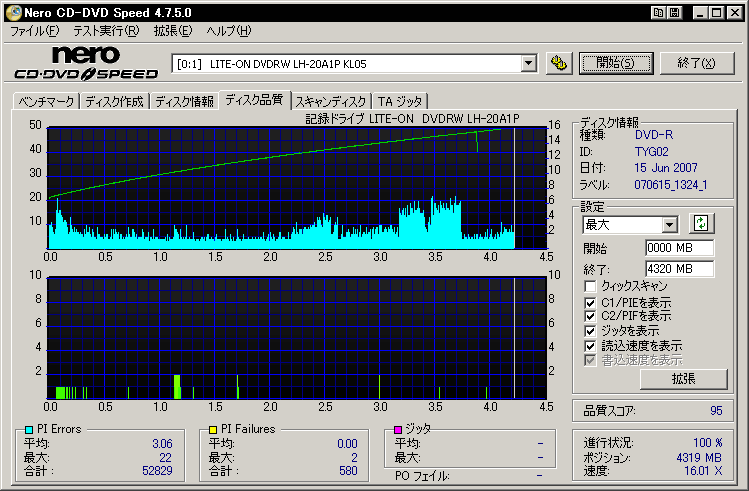Maximize the Nero CD-DVD Speed window
The height and width of the screenshot is (491, 749).
tap(717, 12)
